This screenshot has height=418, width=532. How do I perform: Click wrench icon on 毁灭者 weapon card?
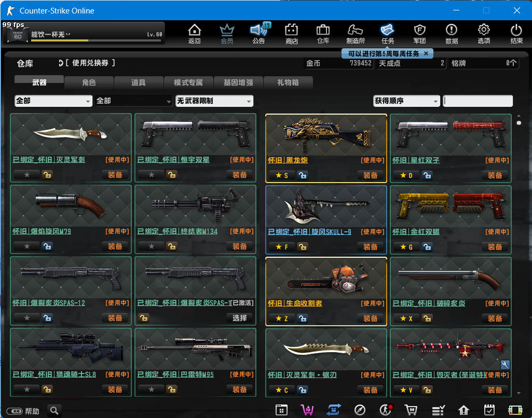pyautogui.click(x=505, y=365)
